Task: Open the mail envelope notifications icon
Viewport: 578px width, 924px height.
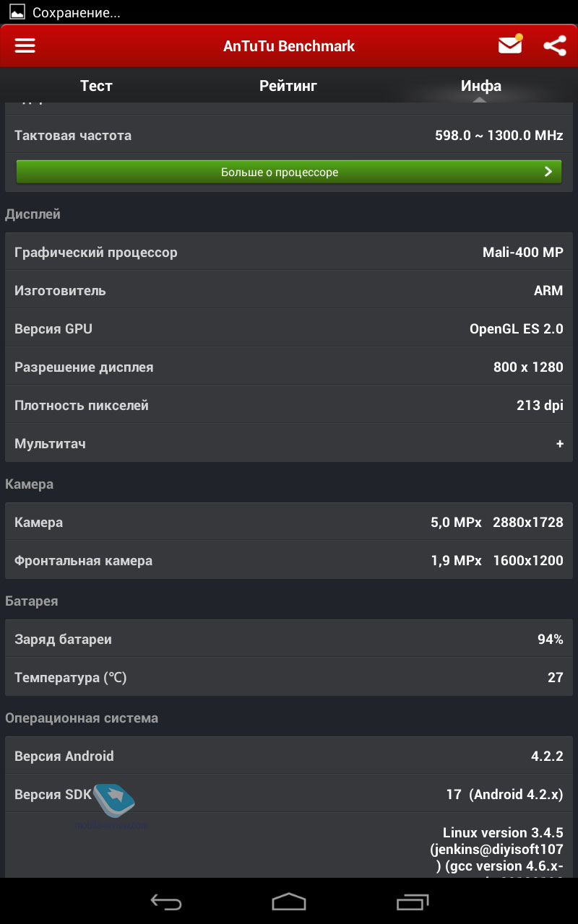Action: tap(510, 45)
